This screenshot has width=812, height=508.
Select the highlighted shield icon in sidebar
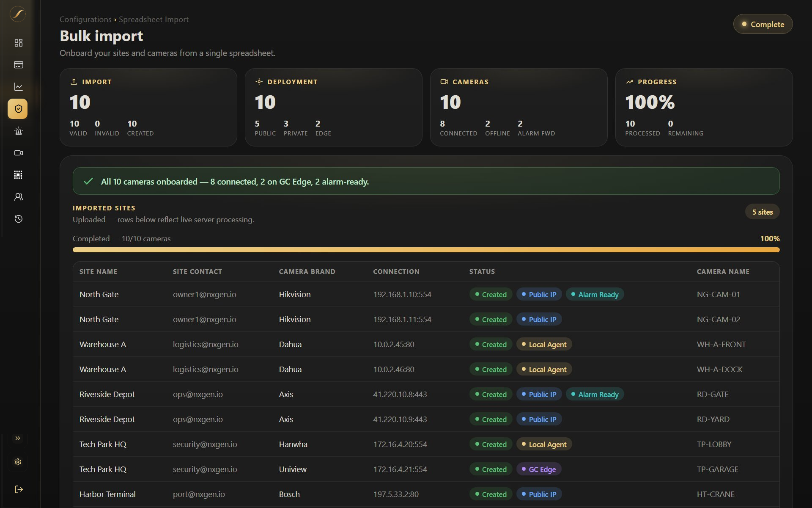click(18, 109)
